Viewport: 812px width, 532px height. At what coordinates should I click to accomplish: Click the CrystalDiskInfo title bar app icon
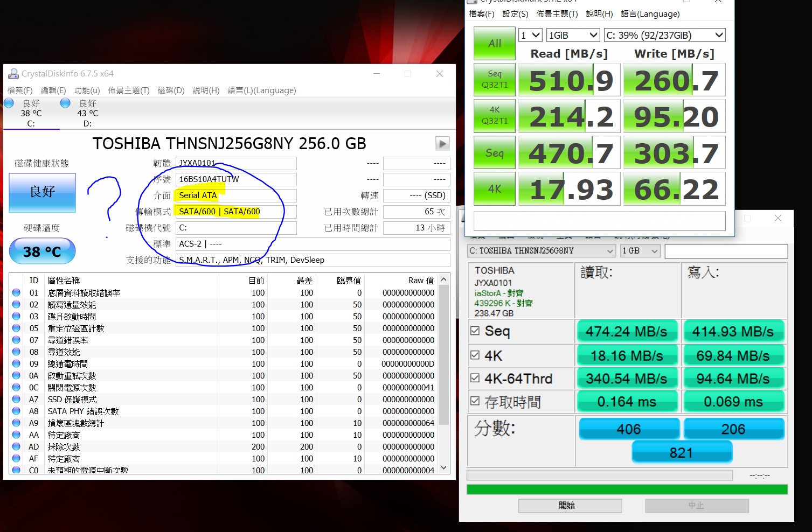(x=13, y=74)
